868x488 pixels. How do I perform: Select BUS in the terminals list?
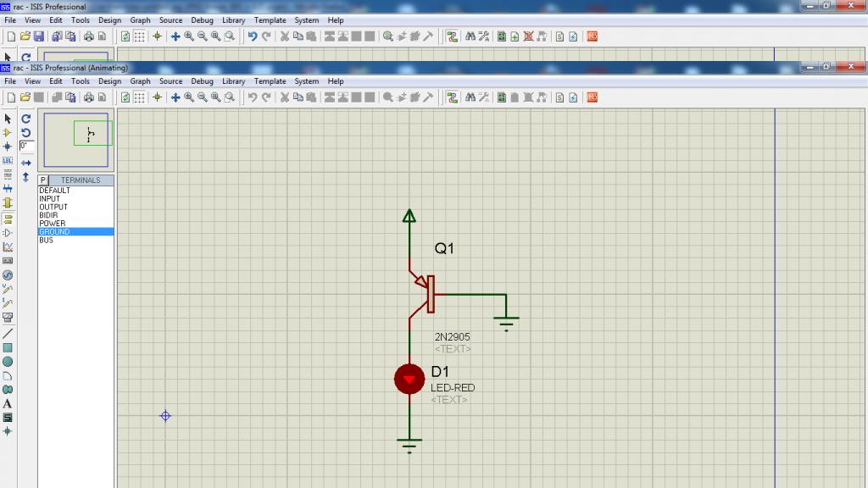coord(75,240)
